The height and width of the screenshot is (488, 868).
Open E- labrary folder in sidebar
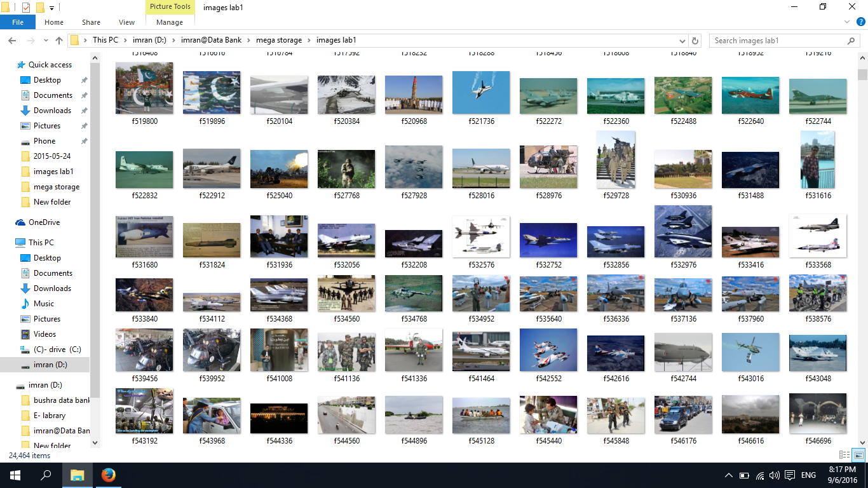[50, 416]
